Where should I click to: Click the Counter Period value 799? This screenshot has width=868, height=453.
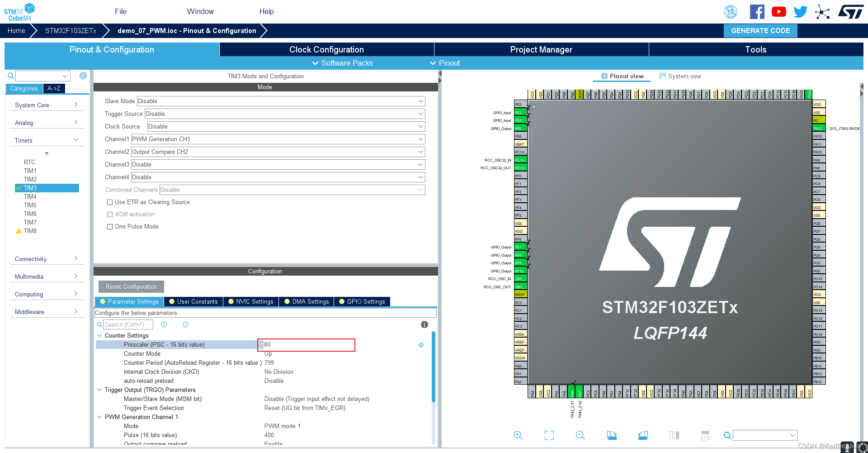[269, 362]
